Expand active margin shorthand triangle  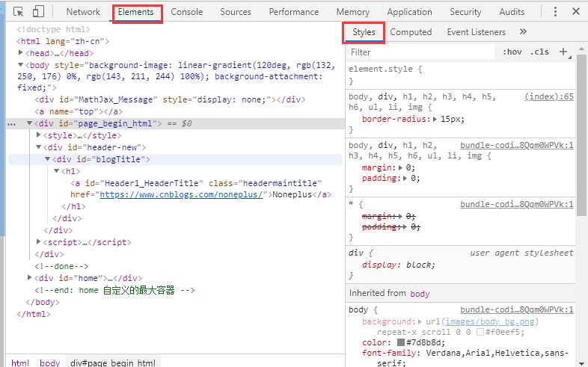(x=400, y=167)
